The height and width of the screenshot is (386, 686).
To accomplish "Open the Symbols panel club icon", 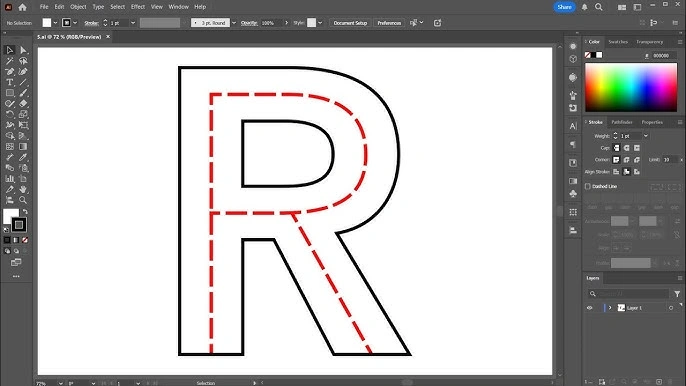I will 573,193.
